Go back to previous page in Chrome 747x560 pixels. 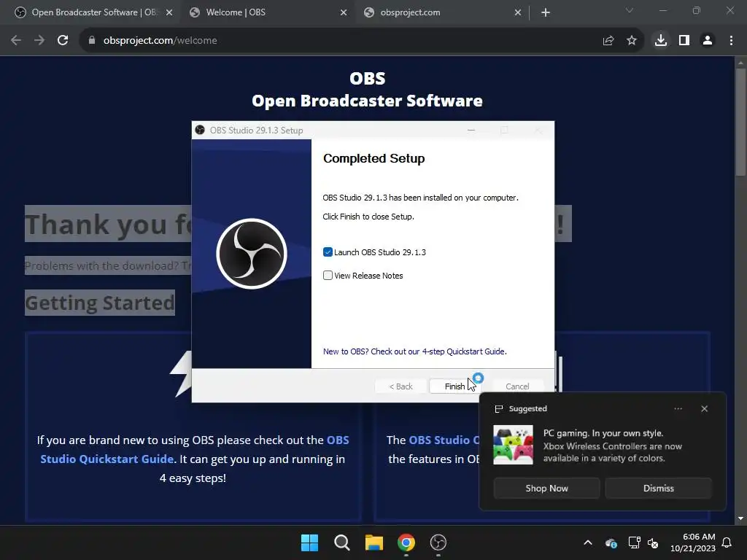point(16,41)
